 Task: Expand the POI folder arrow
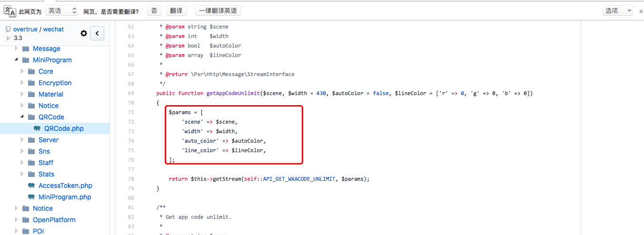[x=17, y=231]
